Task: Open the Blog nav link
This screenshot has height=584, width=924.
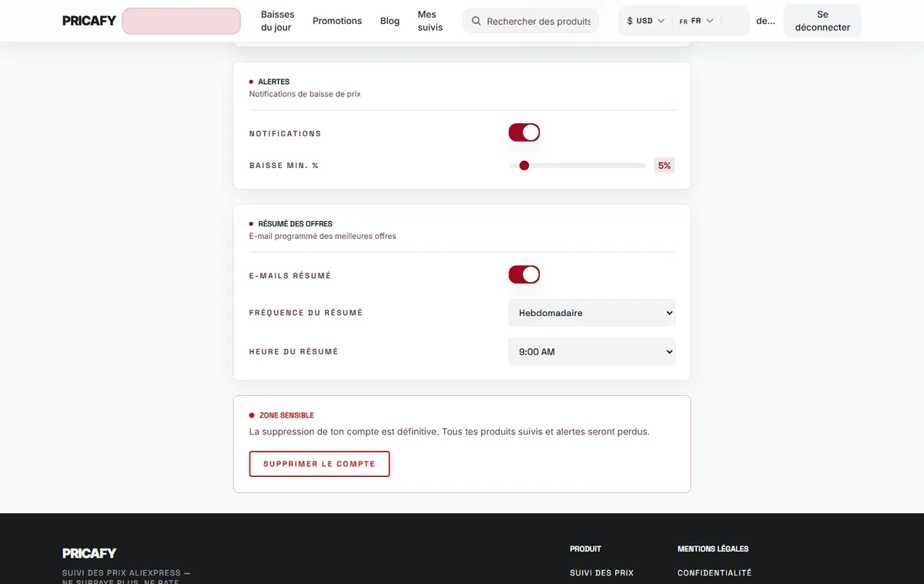Action: pos(390,21)
